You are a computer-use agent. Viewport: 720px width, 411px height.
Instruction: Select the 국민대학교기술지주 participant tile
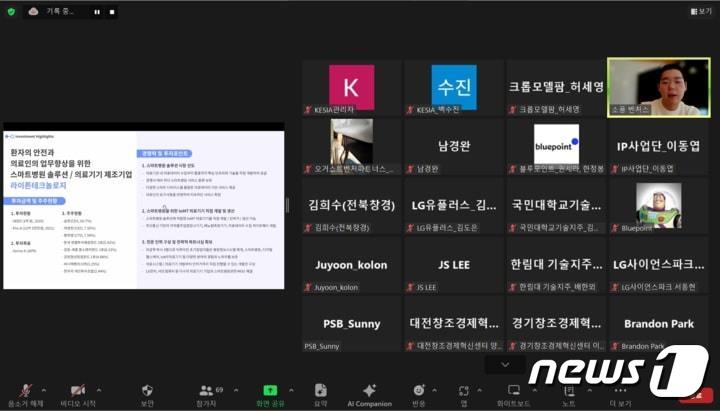coord(556,205)
